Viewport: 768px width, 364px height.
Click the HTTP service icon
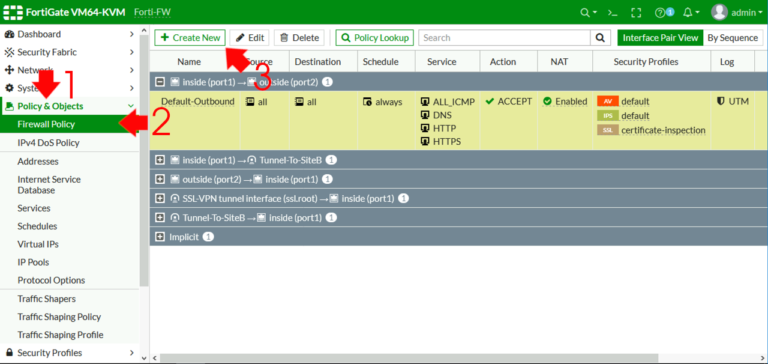pyautogui.click(x=425, y=128)
